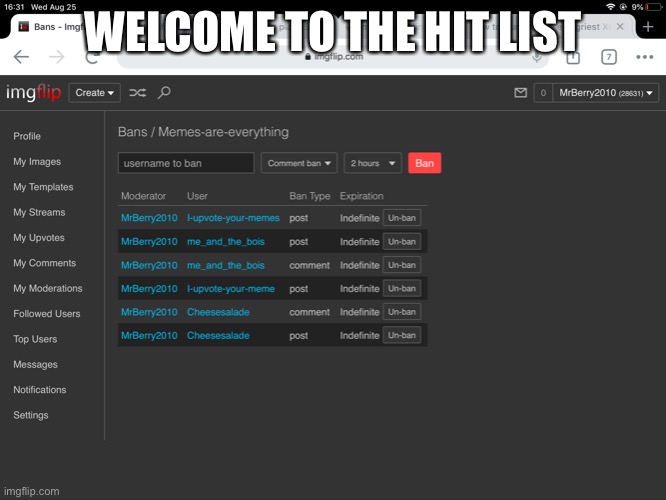This screenshot has width=666, height=500.
Task: Open My Templates in sidebar
Action: click(x=43, y=187)
